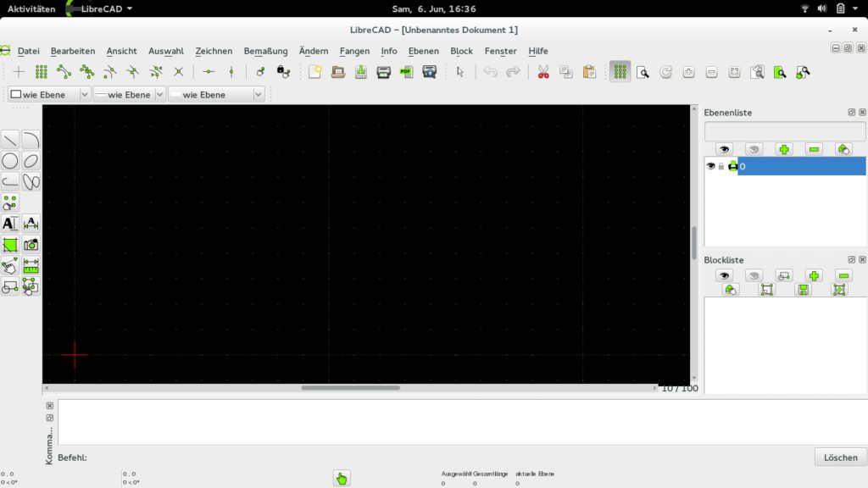Open the Zeichnen menu
This screenshot has height=488, width=868.
(214, 51)
